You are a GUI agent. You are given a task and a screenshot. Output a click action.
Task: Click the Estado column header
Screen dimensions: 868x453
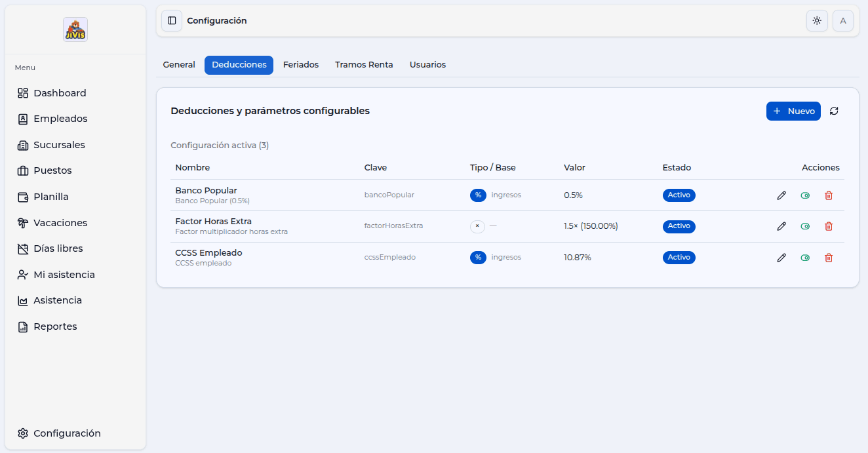pos(677,168)
